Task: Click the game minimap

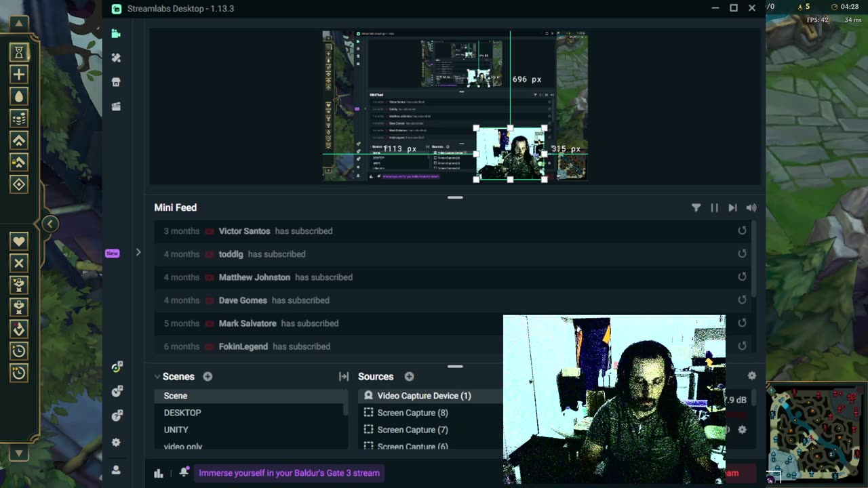Action: [816, 434]
